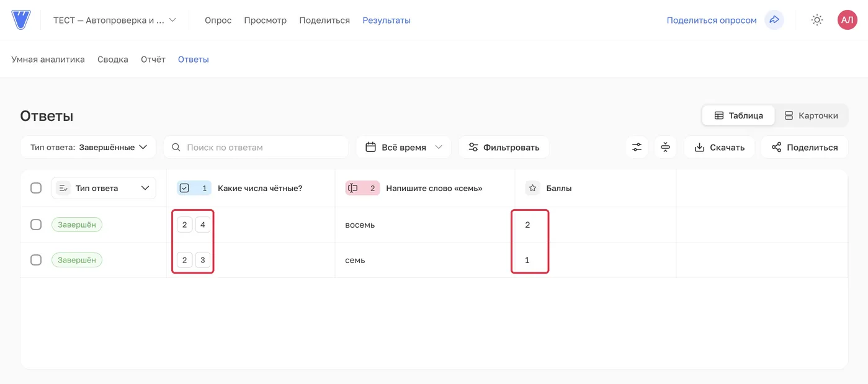The image size is (868, 384).
Task: Select the Результаты tab
Action: pyautogui.click(x=387, y=20)
